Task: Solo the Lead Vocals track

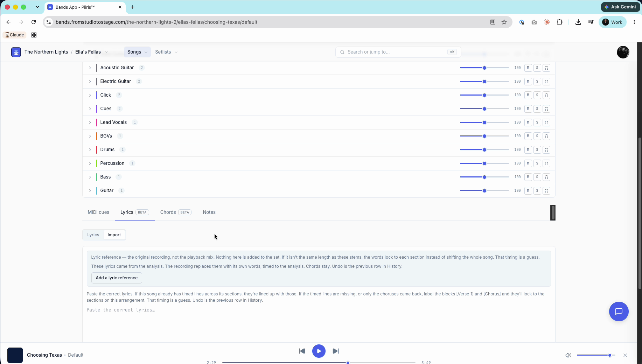Action: point(537,122)
